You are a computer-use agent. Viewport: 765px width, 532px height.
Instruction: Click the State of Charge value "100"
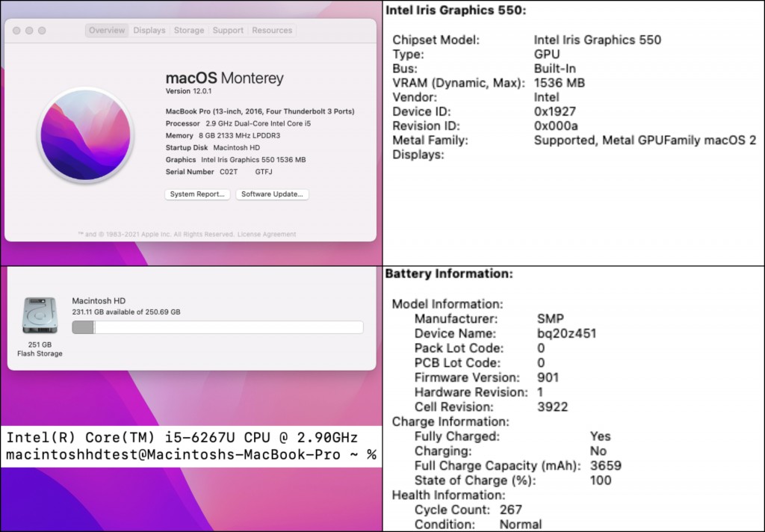(x=601, y=480)
